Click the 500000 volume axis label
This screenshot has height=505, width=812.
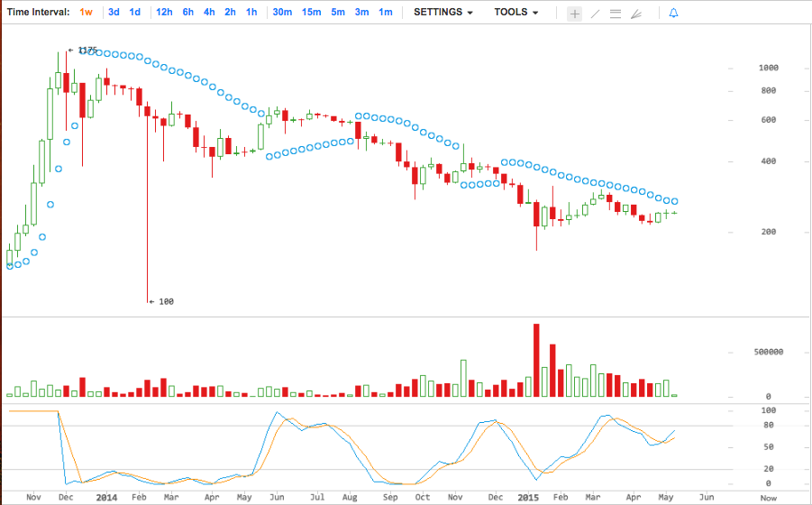[769, 352]
